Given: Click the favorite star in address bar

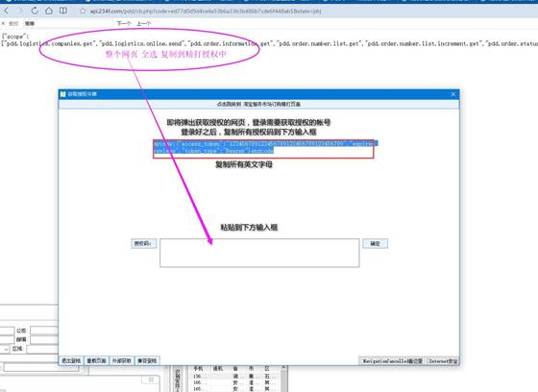Looking at the screenshot, I should click(x=83, y=11).
